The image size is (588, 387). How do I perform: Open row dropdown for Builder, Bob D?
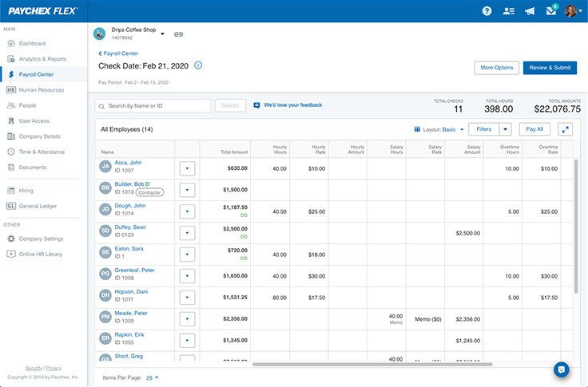[x=187, y=190]
